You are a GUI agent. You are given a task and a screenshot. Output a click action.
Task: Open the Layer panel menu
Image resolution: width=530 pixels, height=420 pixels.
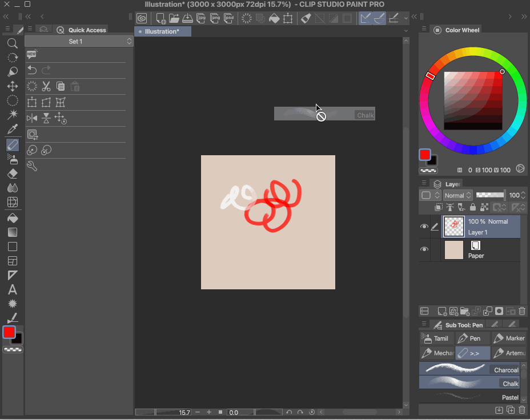(424, 183)
